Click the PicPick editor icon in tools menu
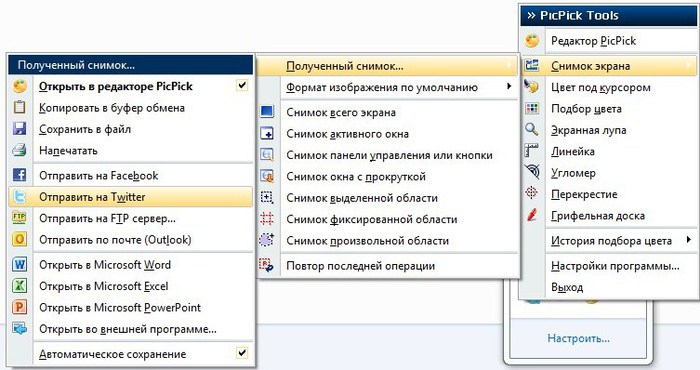Screen dimensions: 700x370 pos(532,41)
